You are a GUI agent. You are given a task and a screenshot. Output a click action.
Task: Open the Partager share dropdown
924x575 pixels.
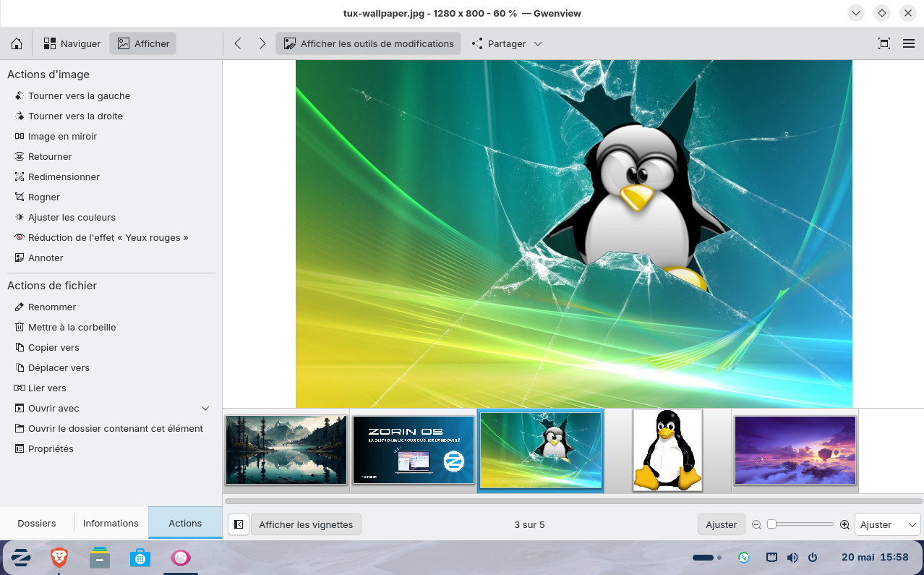pyautogui.click(x=506, y=43)
